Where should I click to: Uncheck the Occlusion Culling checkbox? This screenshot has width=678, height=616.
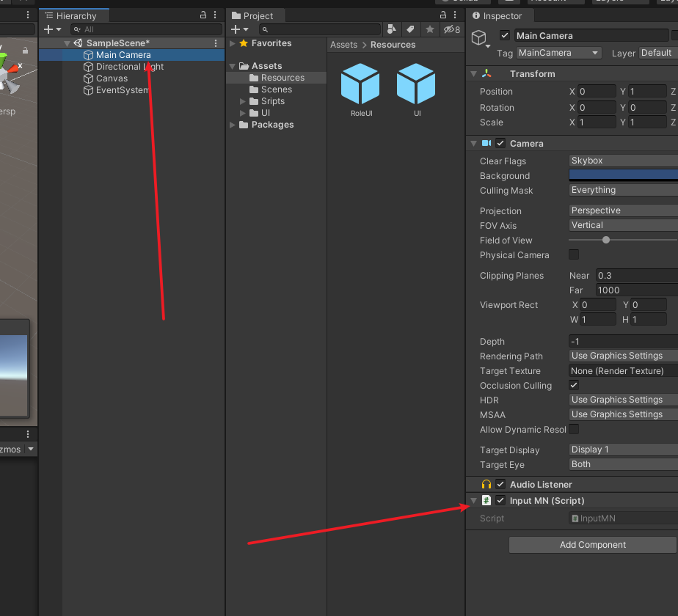(574, 385)
